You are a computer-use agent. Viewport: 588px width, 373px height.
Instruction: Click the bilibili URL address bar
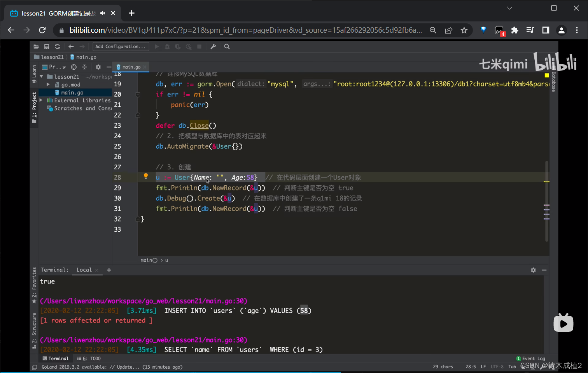pos(245,30)
